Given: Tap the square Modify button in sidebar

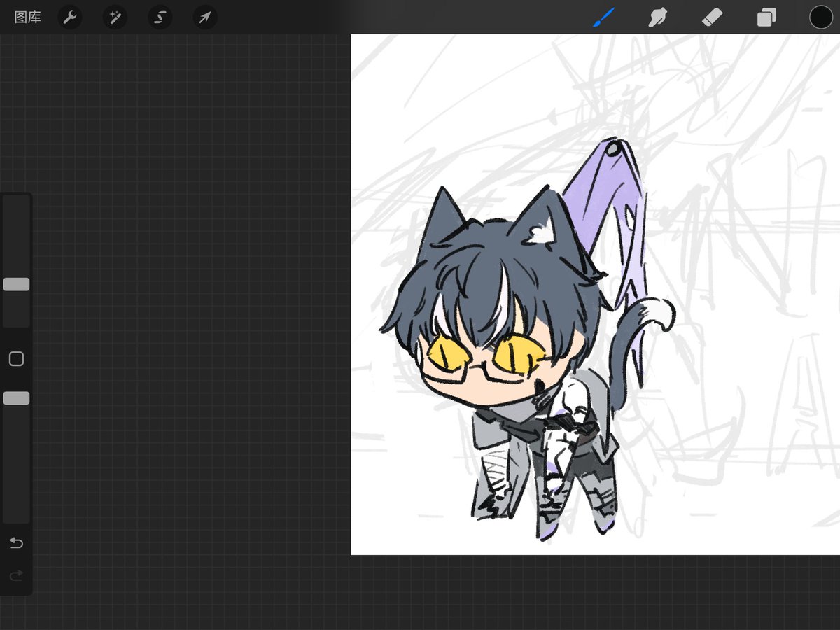Looking at the screenshot, I should pos(16,359).
